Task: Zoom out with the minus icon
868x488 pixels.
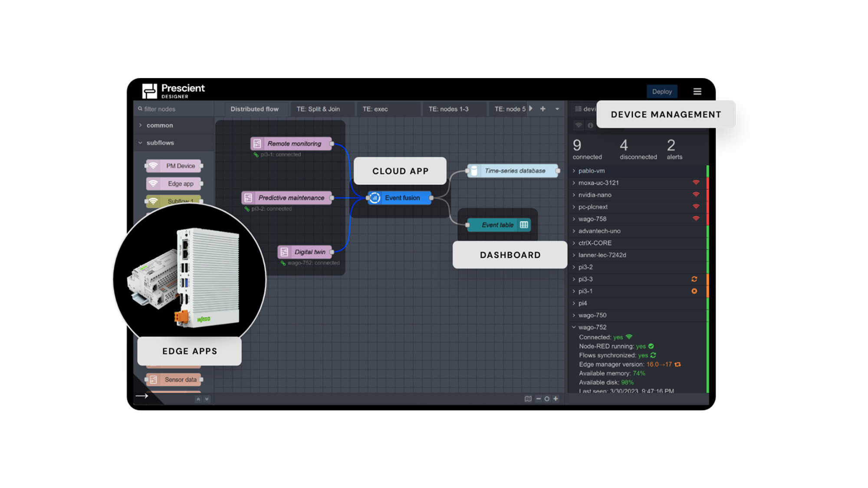Action: click(538, 399)
